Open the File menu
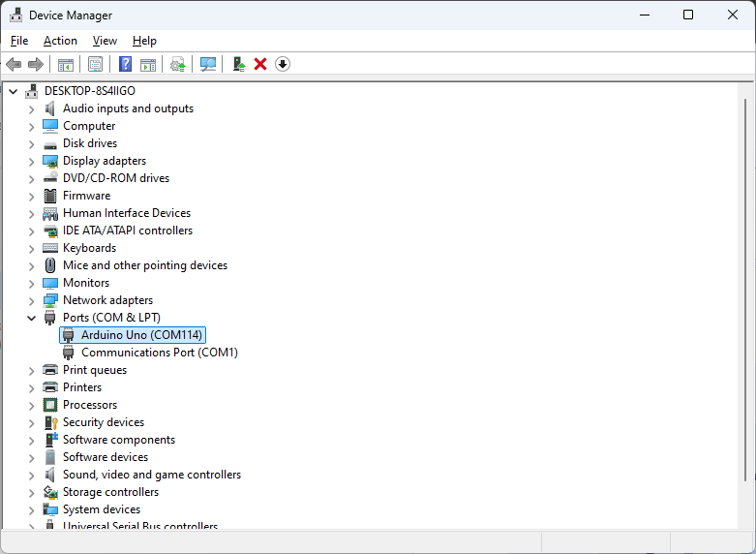The image size is (756, 554). tap(19, 41)
